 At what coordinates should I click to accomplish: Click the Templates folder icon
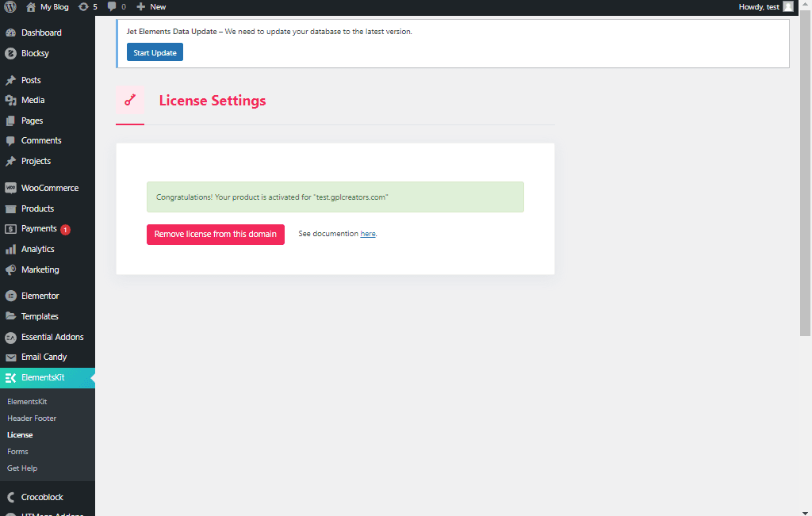point(10,316)
